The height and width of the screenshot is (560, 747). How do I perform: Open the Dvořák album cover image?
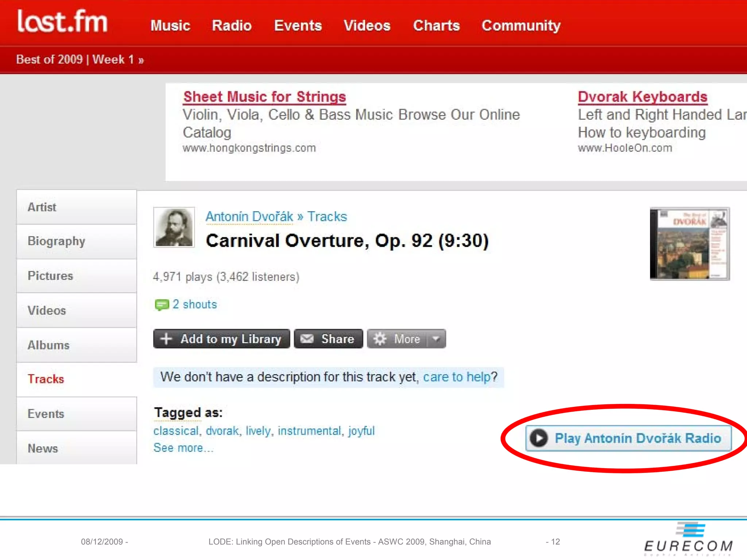pyautogui.click(x=689, y=244)
